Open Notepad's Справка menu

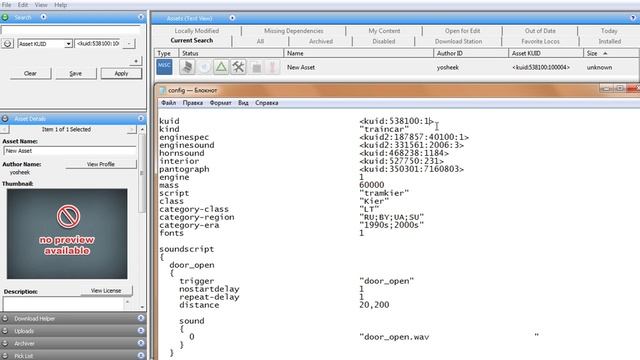(267, 103)
